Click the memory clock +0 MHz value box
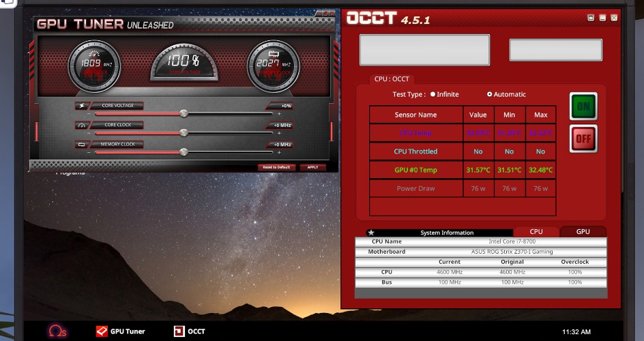 pos(280,145)
